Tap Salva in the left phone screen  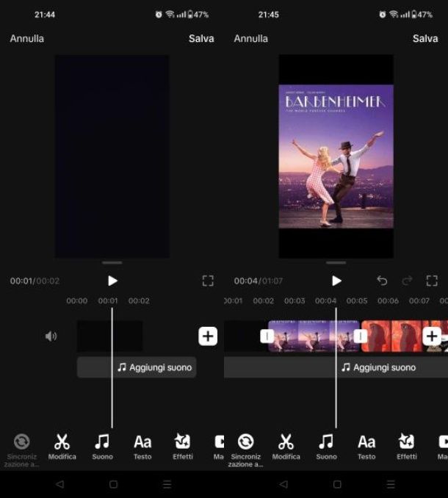pyautogui.click(x=201, y=38)
